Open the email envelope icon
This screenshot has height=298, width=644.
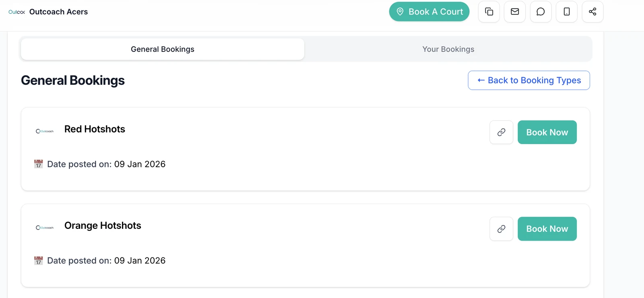point(515,12)
